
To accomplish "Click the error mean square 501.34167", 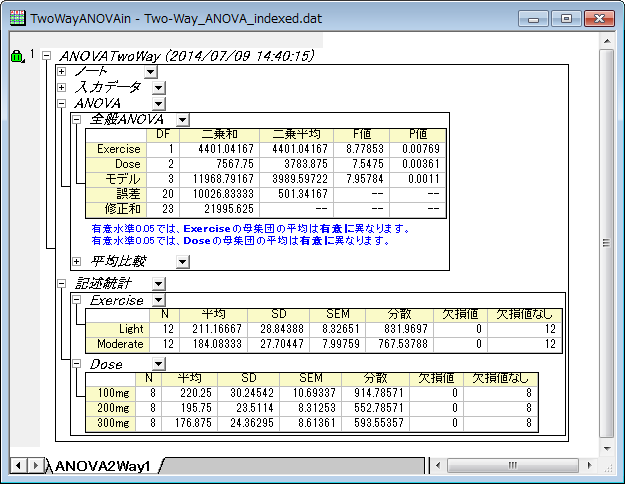I will 303,194.
